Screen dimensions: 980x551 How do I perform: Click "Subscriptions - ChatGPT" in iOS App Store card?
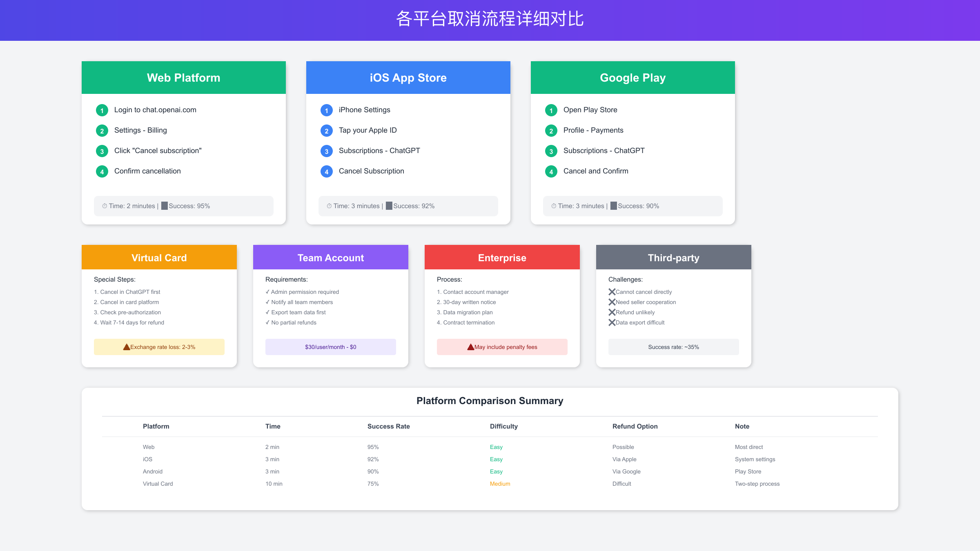(379, 151)
